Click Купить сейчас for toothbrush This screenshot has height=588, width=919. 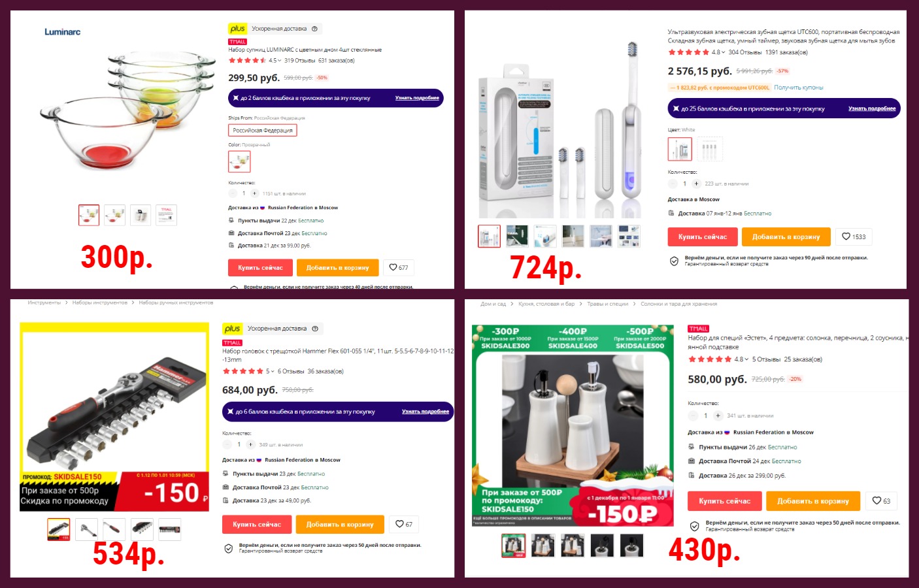(x=703, y=237)
